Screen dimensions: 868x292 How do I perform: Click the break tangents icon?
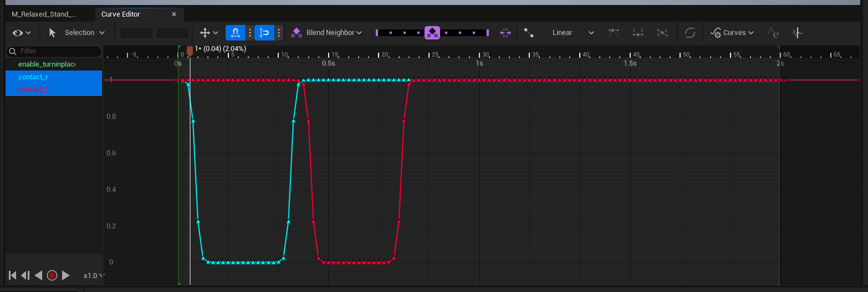(x=662, y=33)
